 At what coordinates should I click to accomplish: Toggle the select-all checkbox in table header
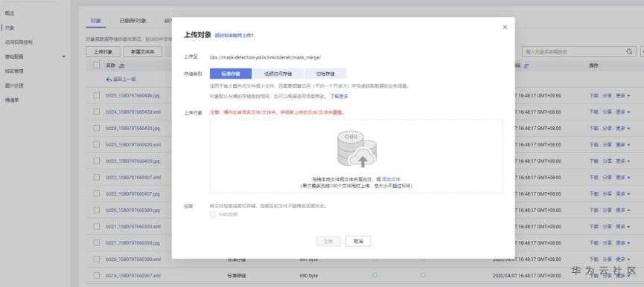point(97,65)
